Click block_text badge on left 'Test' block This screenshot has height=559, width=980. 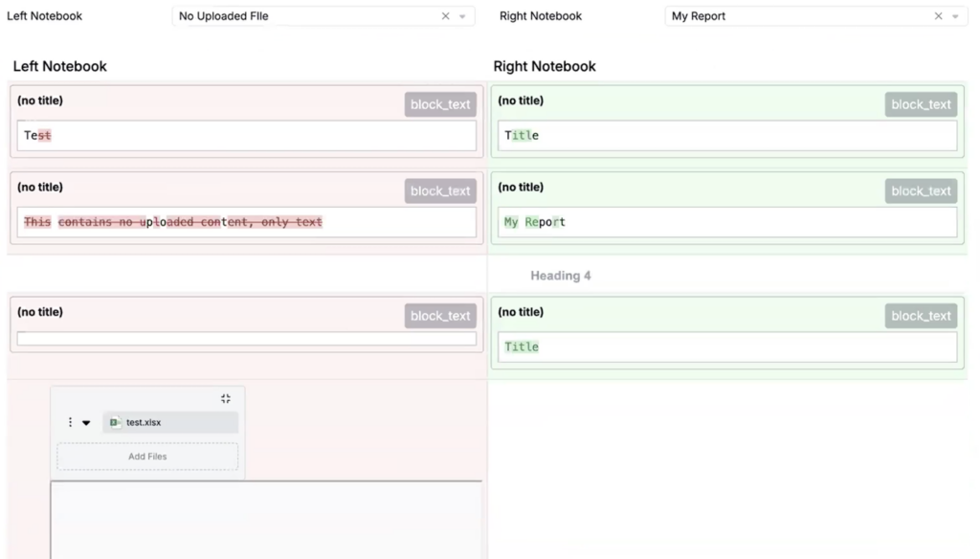coord(440,104)
